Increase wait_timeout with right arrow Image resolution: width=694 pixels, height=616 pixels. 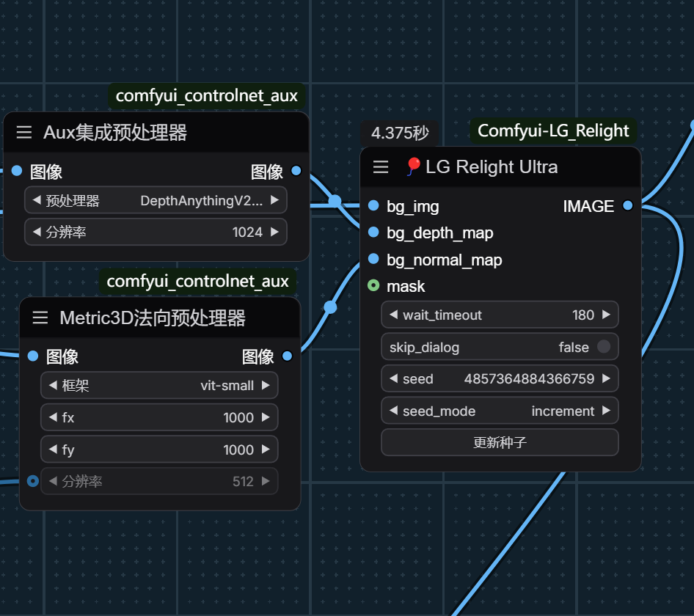coord(607,315)
